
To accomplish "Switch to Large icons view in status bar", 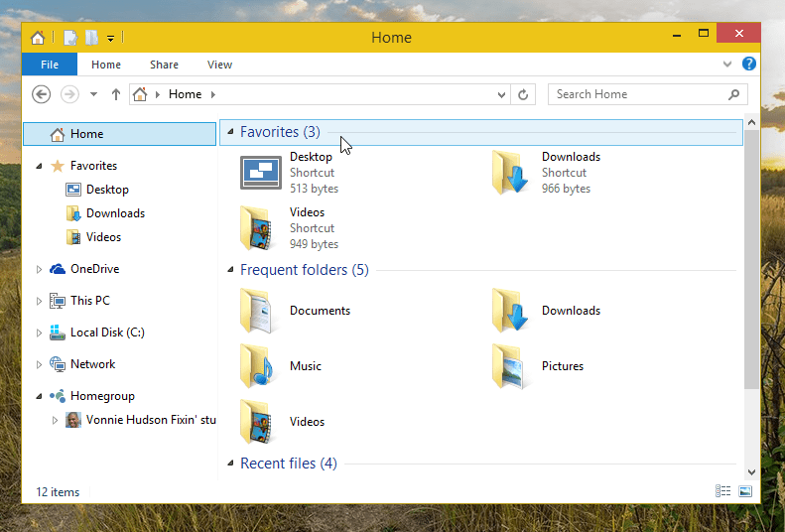I will point(745,491).
